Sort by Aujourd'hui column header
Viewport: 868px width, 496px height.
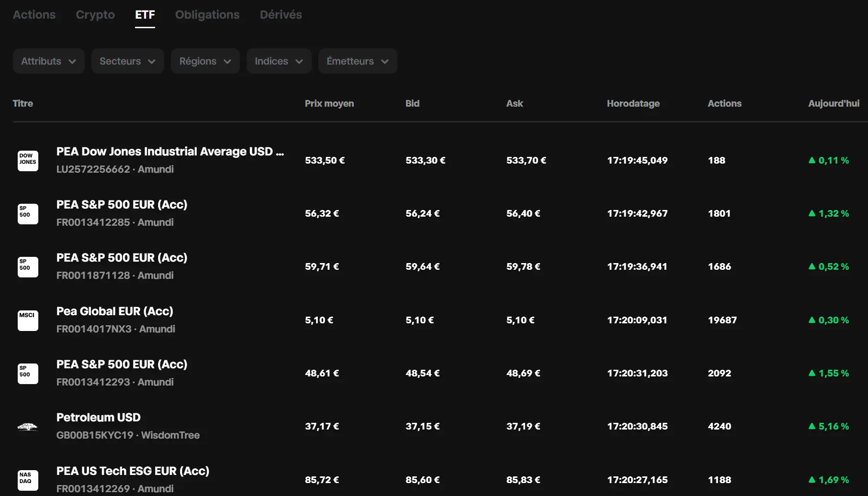point(834,103)
